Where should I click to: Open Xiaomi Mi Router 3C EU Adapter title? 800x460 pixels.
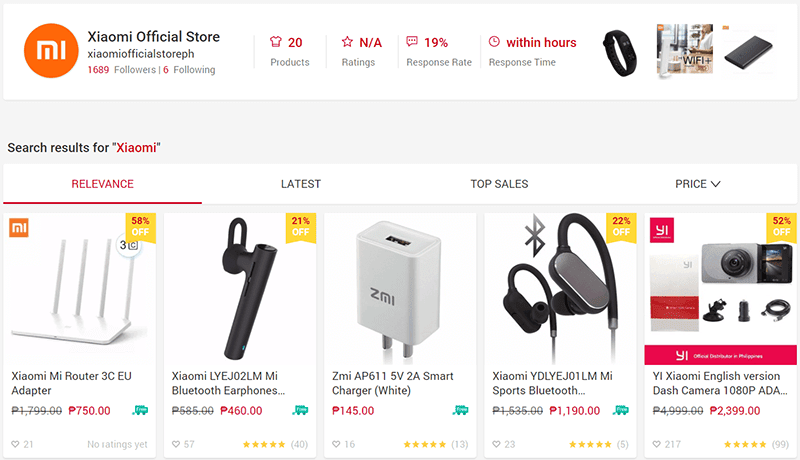coord(71,383)
